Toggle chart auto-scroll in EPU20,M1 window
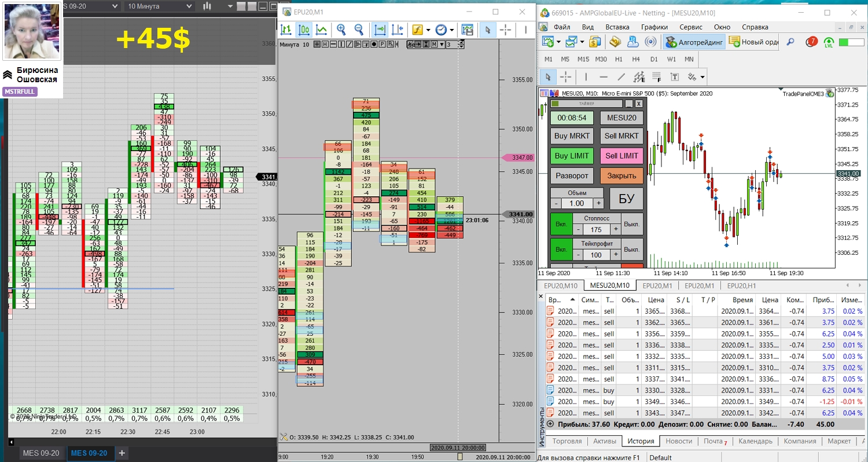 [380, 30]
